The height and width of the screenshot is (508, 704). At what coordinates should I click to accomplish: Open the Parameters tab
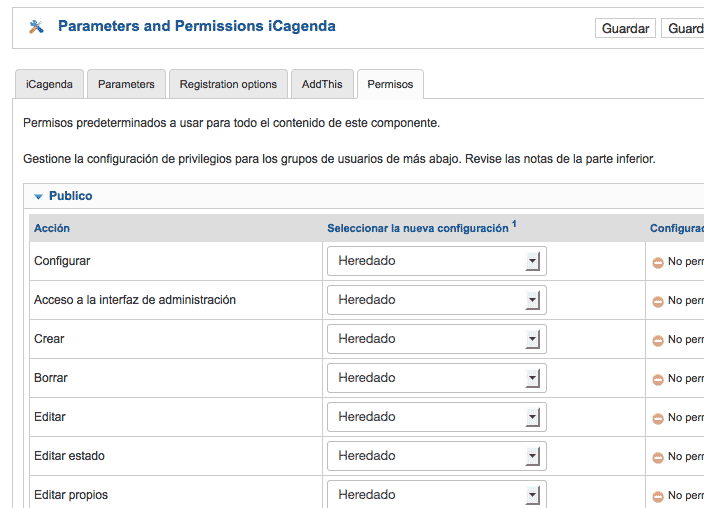tap(126, 84)
